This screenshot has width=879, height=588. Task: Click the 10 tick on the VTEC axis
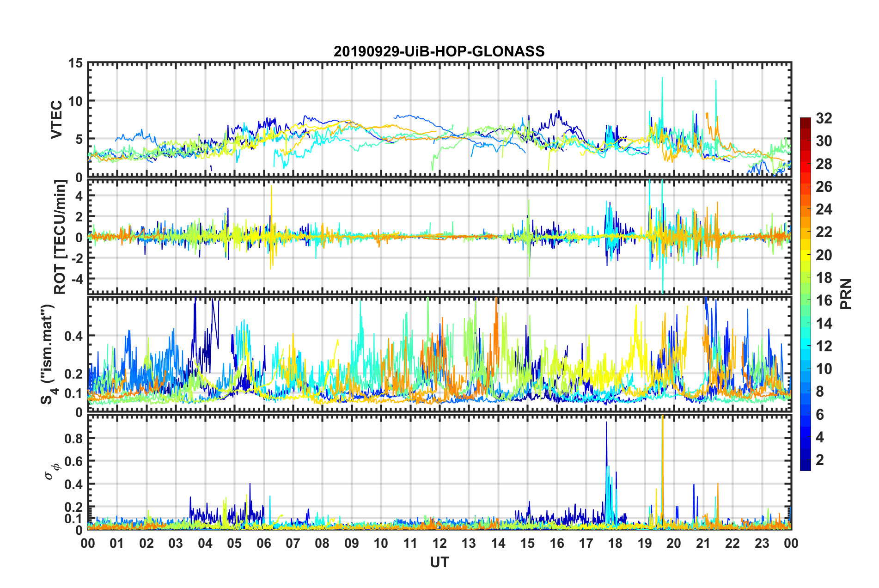(76, 101)
